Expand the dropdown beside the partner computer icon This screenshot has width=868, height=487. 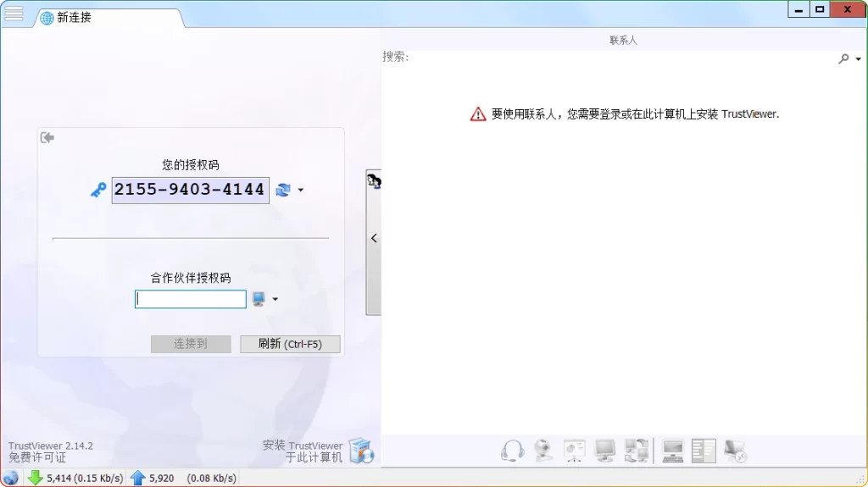coord(275,299)
